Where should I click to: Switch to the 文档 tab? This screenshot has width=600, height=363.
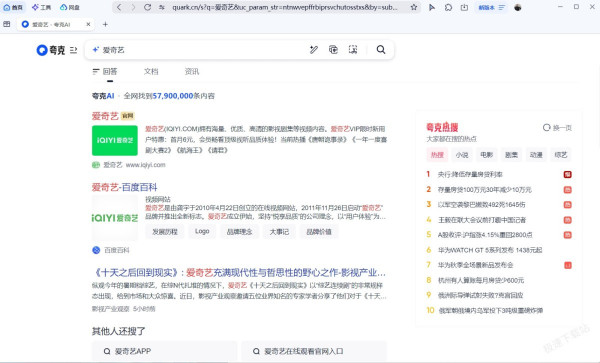coord(151,72)
